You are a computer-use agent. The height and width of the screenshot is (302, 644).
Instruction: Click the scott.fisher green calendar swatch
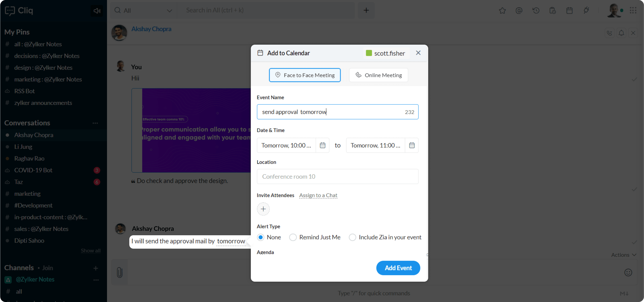[x=369, y=53]
